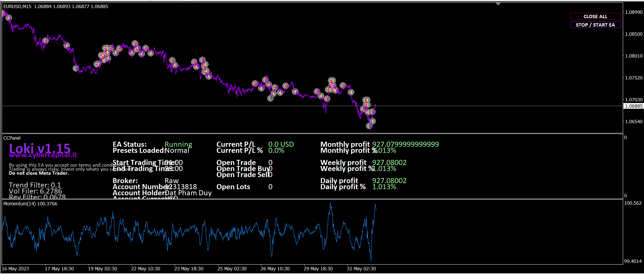The image size is (644, 274).
Task: Select the green buy marker near 26 May
Action: [270, 98]
